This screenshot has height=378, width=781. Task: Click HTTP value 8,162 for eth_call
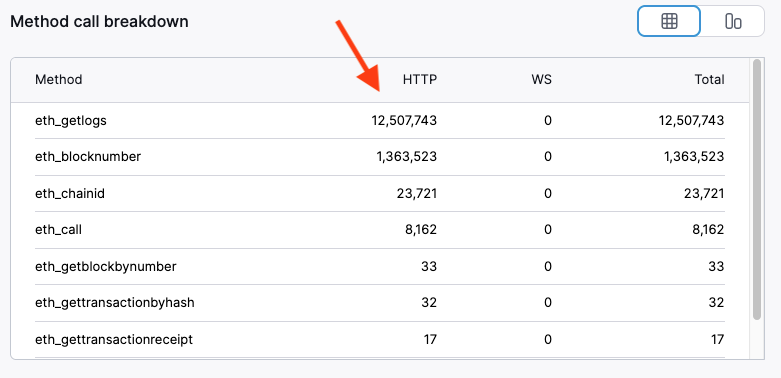point(421,230)
